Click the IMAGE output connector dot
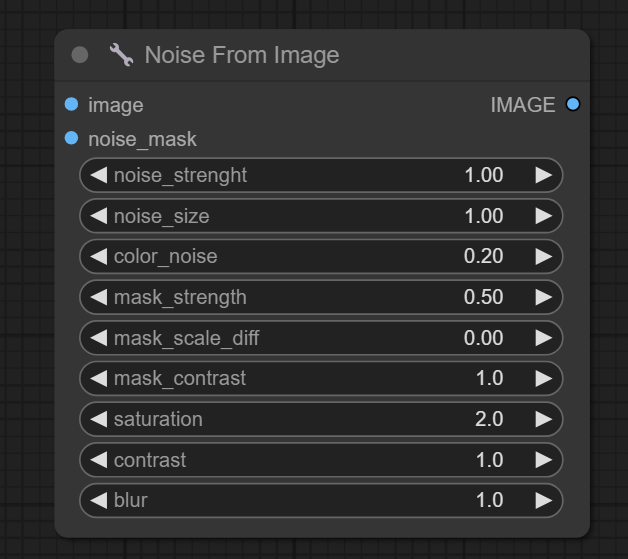Viewport: 628px width, 559px height. click(x=573, y=104)
